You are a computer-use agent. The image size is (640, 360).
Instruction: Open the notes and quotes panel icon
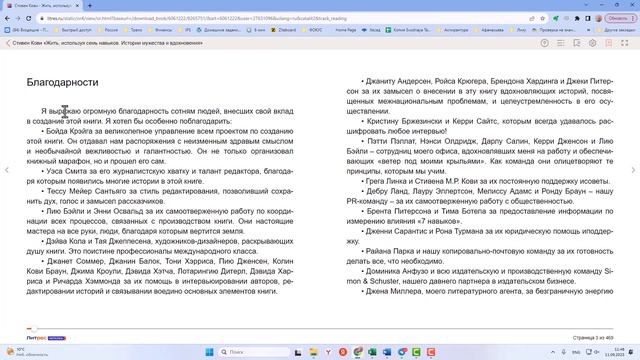coord(577,43)
